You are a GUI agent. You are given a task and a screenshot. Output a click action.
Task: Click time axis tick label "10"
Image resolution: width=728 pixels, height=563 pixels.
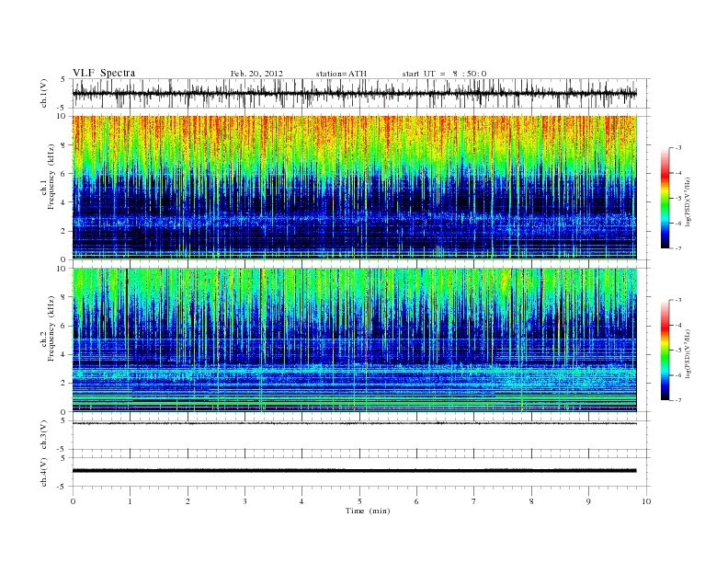coord(646,501)
